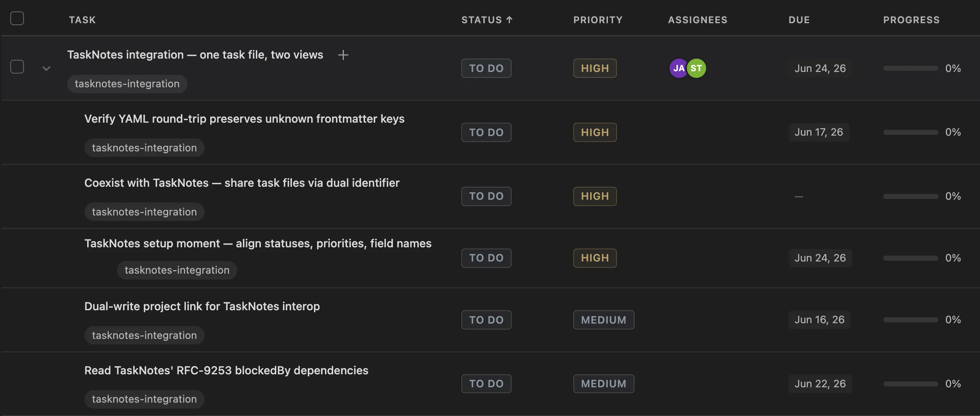
Task: Change status of Dual-write project link task
Action: tap(486, 320)
